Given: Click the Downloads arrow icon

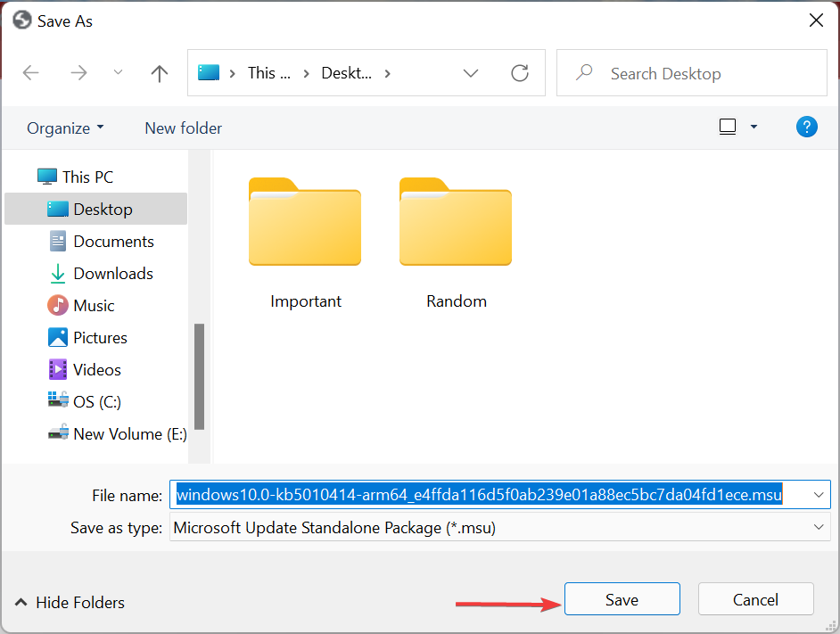Looking at the screenshot, I should pyautogui.click(x=58, y=274).
